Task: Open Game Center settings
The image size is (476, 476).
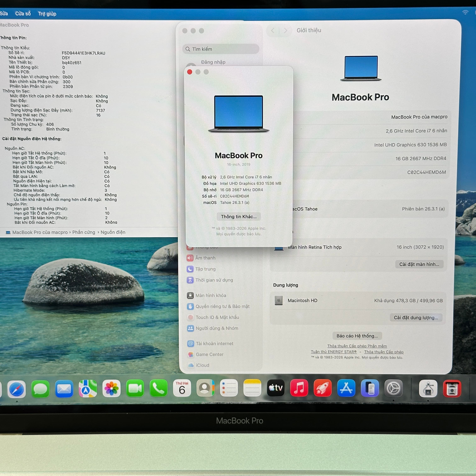Action: pyautogui.click(x=209, y=354)
